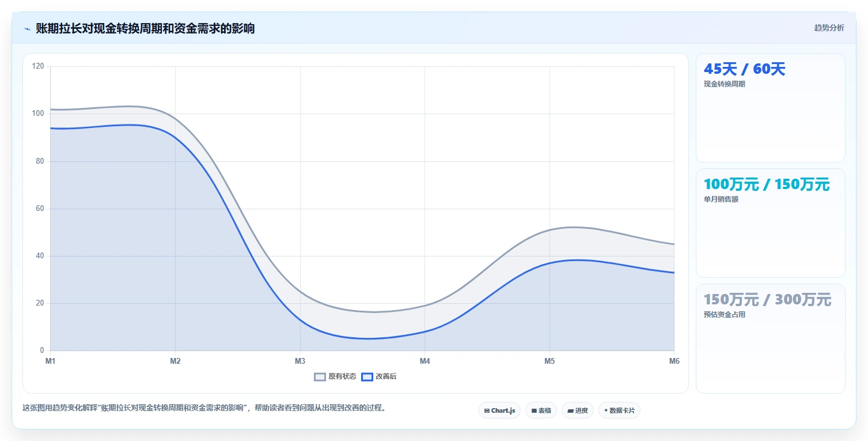Image resolution: width=868 pixels, height=441 pixels.
Task: Click the chart title 账期拉长对现金转换周期和资金需求的影响
Action: pos(145,29)
